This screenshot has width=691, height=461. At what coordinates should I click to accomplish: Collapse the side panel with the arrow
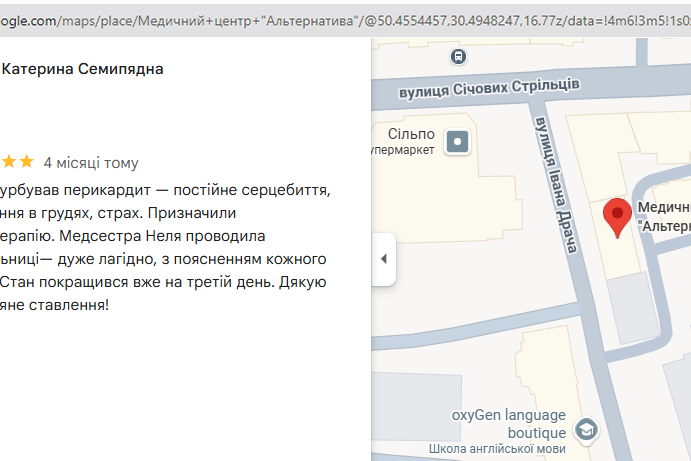tap(383, 259)
